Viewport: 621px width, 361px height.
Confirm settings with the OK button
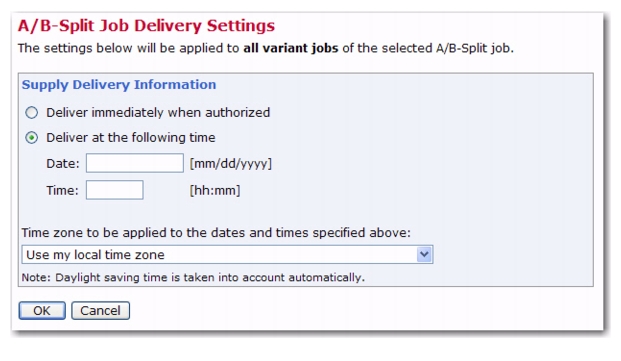click(42, 311)
